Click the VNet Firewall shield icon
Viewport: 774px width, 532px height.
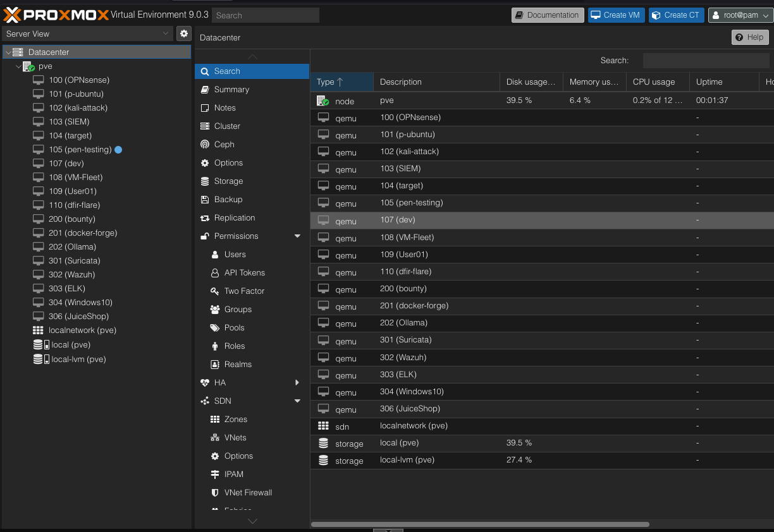[x=215, y=493]
